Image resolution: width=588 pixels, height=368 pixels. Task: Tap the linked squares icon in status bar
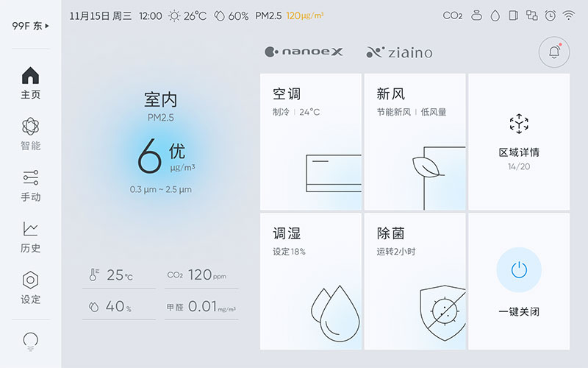point(532,15)
